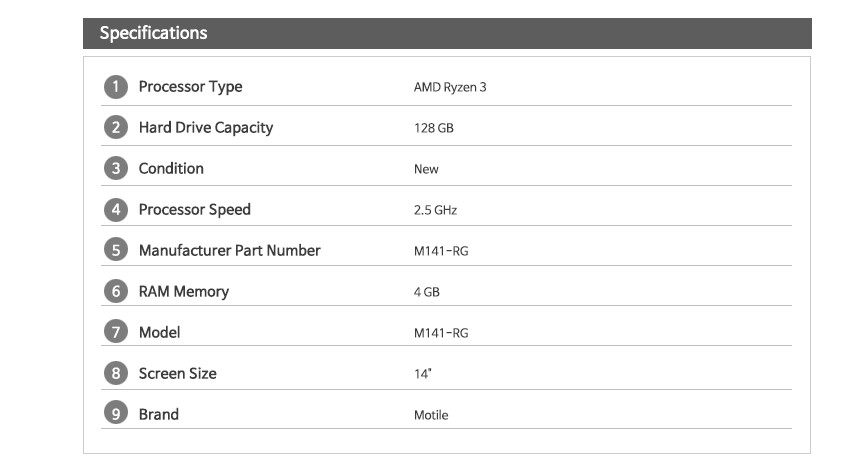850x467 pixels.
Task: Click the 2.5 GHz processor speed value
Action: pos(435,210)
